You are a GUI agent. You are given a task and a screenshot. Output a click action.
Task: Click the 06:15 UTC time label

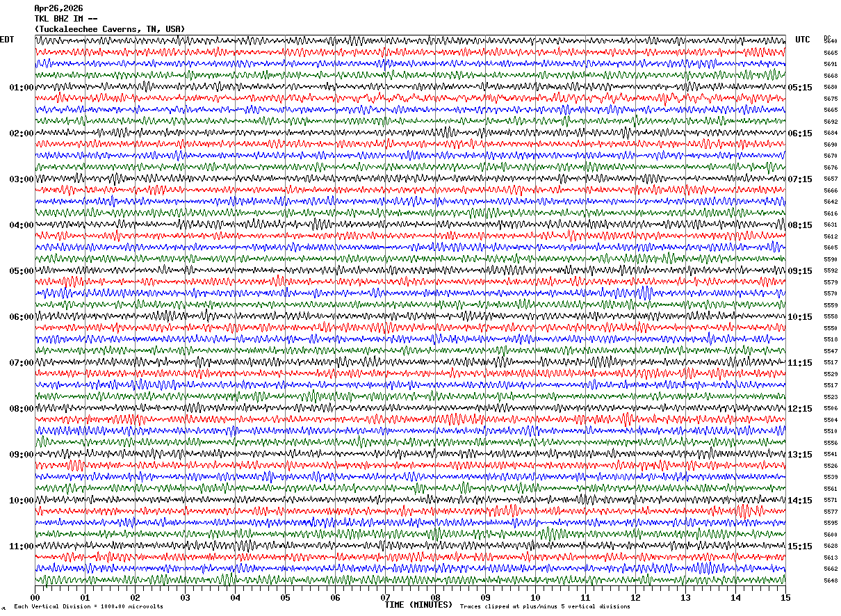pyautogui.click(x=800, y=133)
